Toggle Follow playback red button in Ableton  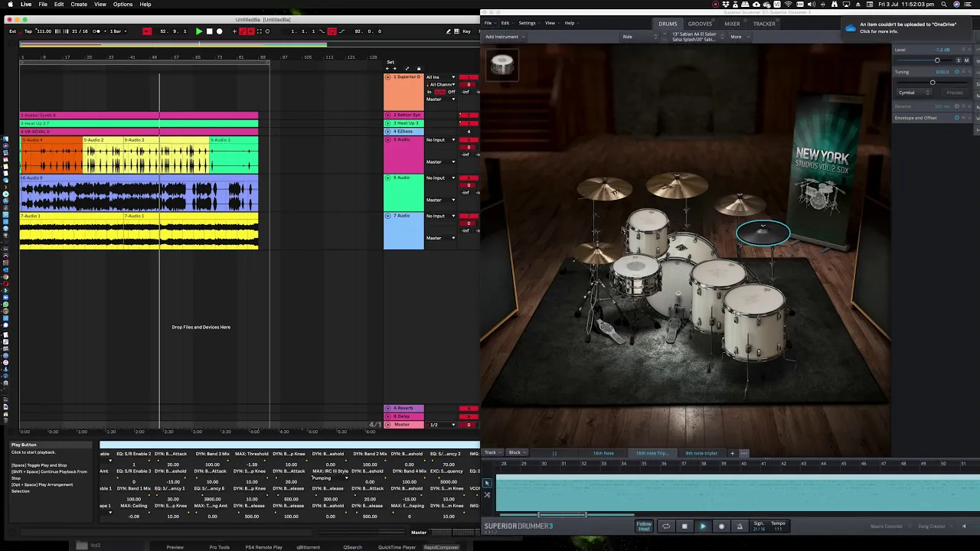point(147,31)
